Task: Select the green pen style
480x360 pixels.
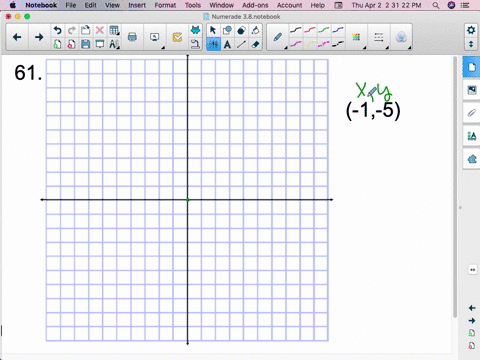Action: coord(324,30)
